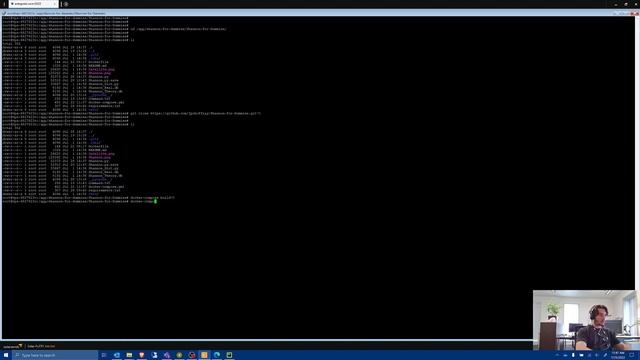Open the clock and date in taskbar
640x360 pixels.
[x=618, y=355]
